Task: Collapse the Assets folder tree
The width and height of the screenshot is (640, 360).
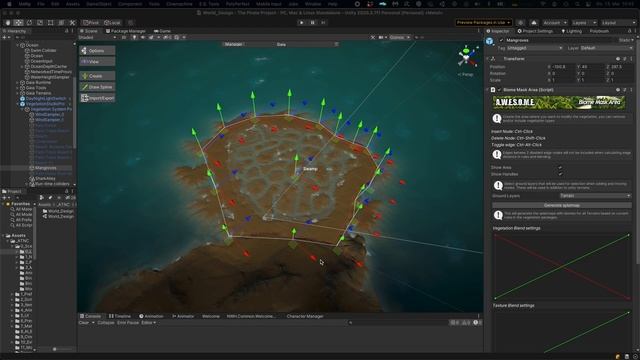Action: click(x=3, y=236)
